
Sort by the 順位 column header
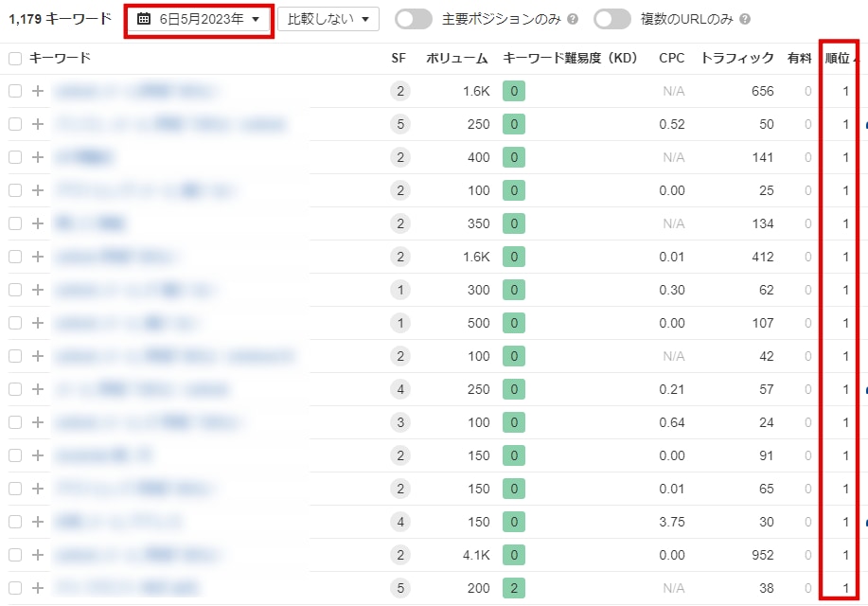(x=838, y=58)
